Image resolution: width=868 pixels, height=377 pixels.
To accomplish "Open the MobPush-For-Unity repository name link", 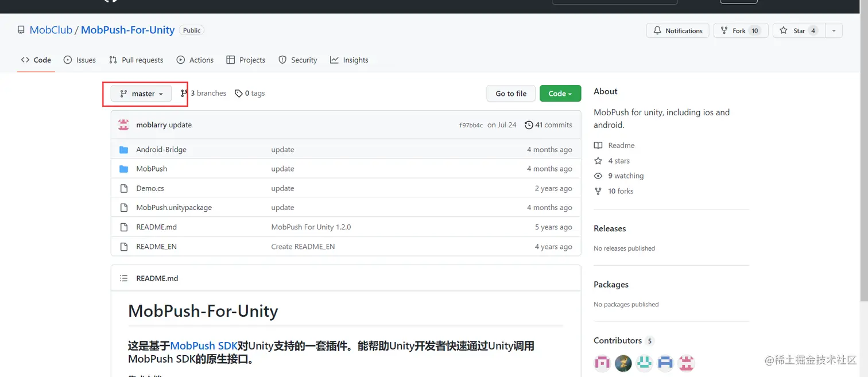I will pyautogui.click(x=127, y=30).
